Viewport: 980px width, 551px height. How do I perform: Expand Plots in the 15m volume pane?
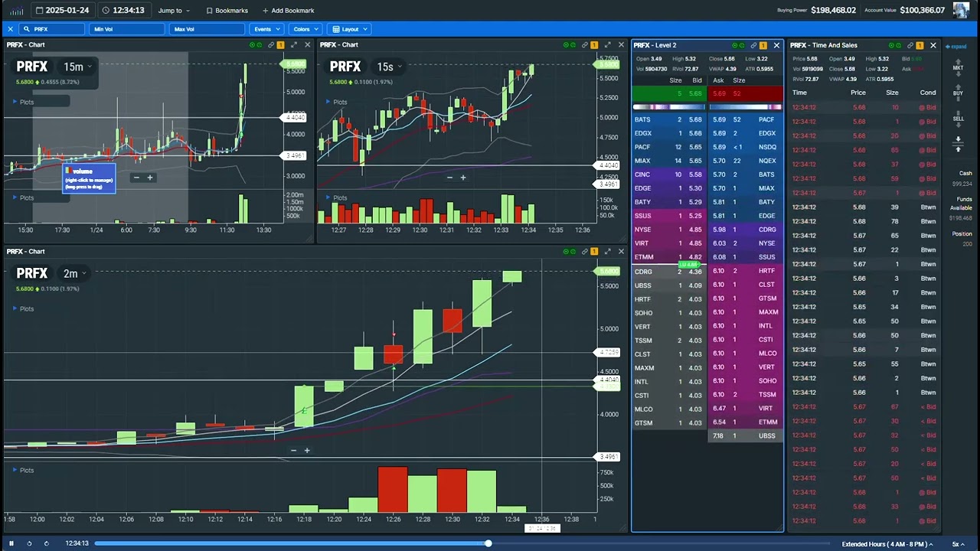point(23,197)
